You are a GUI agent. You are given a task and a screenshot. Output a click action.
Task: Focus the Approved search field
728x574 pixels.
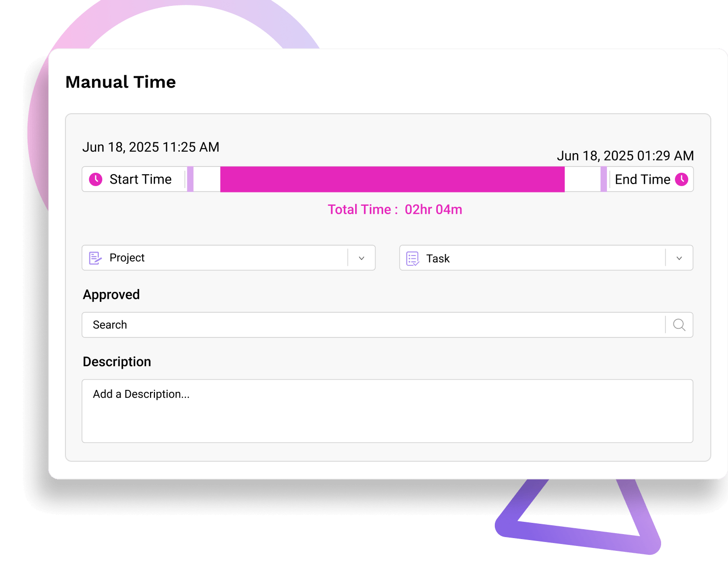374,325
